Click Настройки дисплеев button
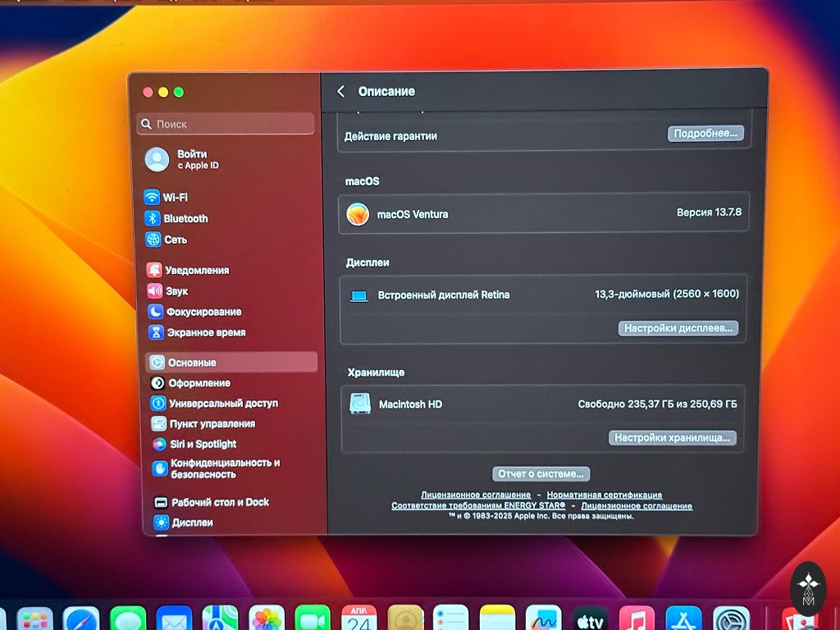Viewport: 840px width, 630px height. click(678, 328)
